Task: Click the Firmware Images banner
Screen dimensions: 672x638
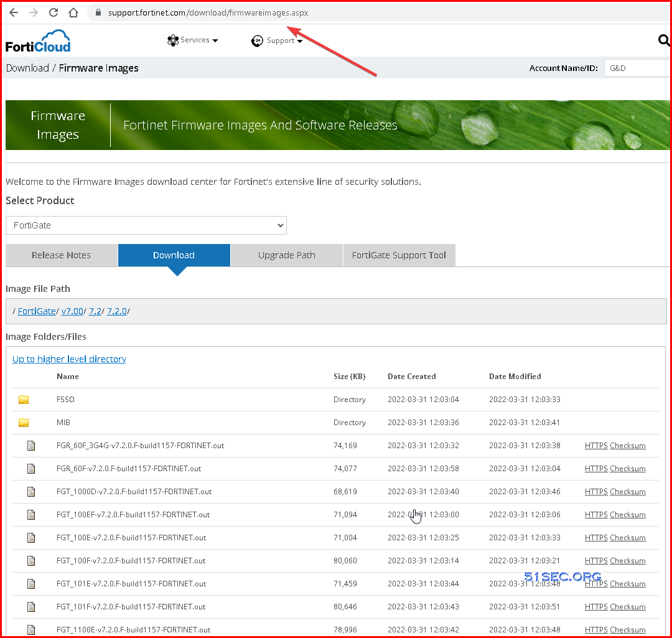Action: click(337, 125)
